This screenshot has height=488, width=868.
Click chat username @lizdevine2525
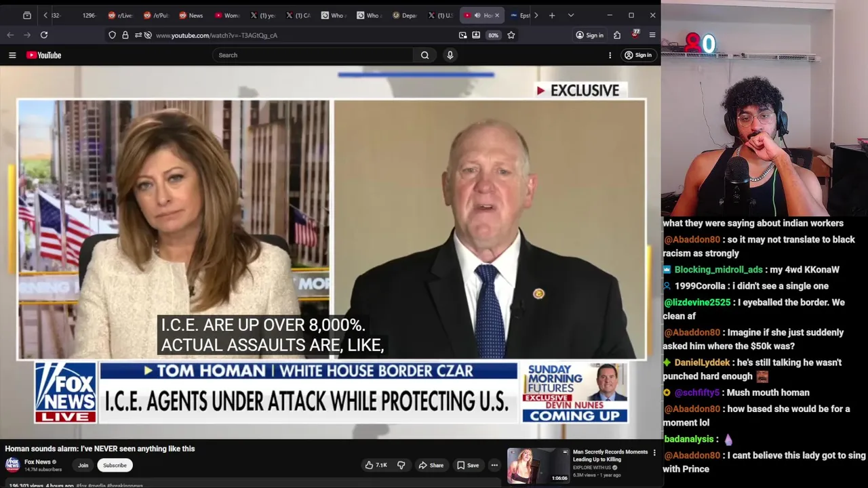pyautogui.click(x=697, y=302)
